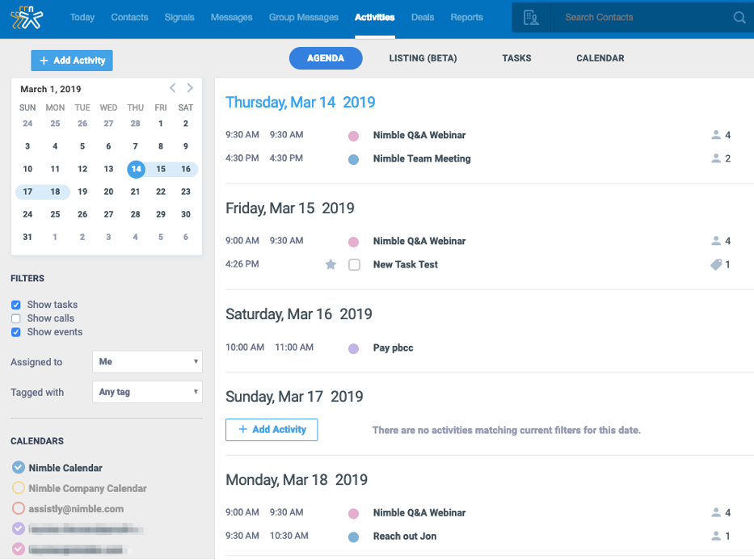Select March 14 in mini calendar
This screenshot has height=560, width=754.
136,169
